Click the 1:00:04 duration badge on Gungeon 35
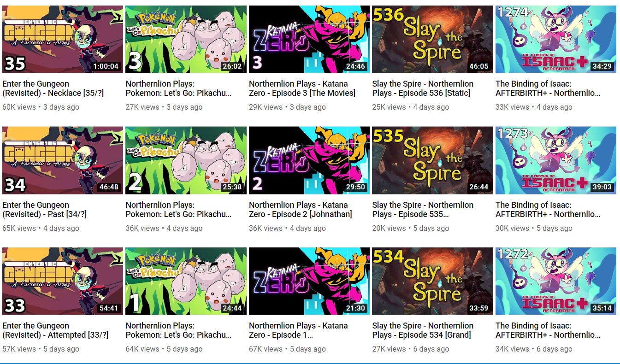This screenshot has width=620, height=364. (x=106, y=66)
